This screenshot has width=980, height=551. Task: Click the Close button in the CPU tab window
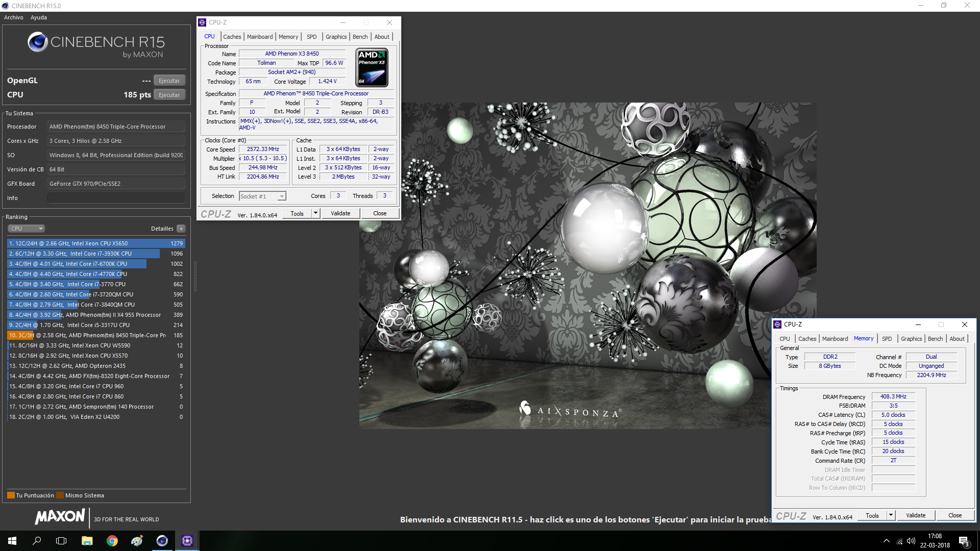pos(380,213)
